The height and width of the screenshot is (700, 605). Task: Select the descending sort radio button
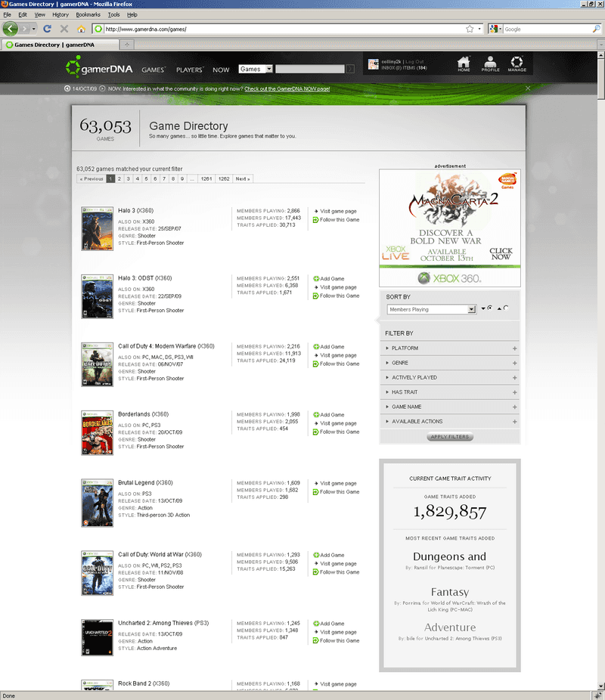click(490, 308)
